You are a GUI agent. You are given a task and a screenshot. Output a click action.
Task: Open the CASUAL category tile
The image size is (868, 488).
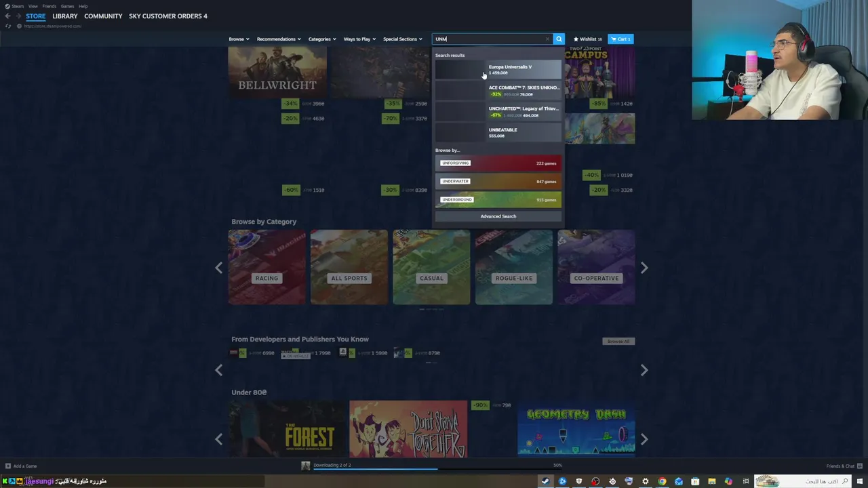(x=431, y=267)
